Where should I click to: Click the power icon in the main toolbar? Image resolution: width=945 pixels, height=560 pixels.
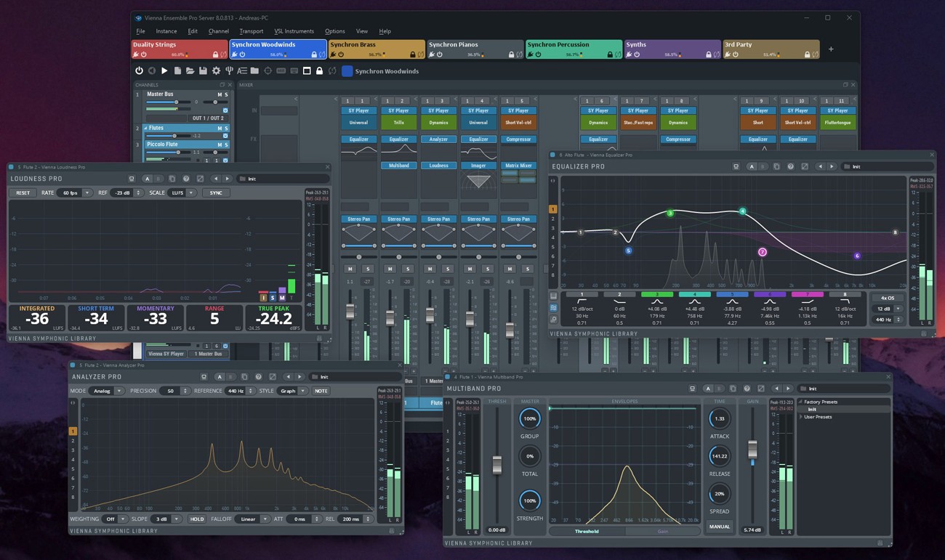tap(139, 71)
